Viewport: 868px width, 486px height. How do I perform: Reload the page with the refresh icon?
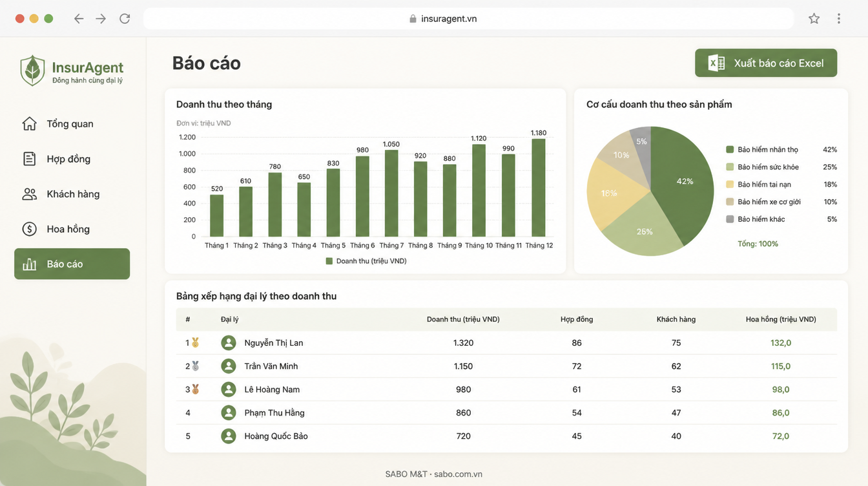coord(125,19)
